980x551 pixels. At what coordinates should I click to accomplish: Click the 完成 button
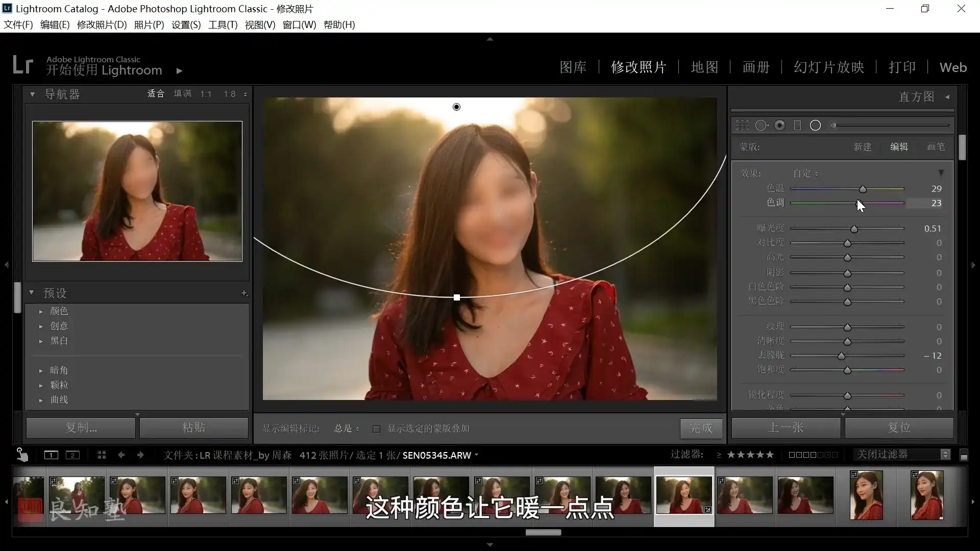(x=701, y=428)
